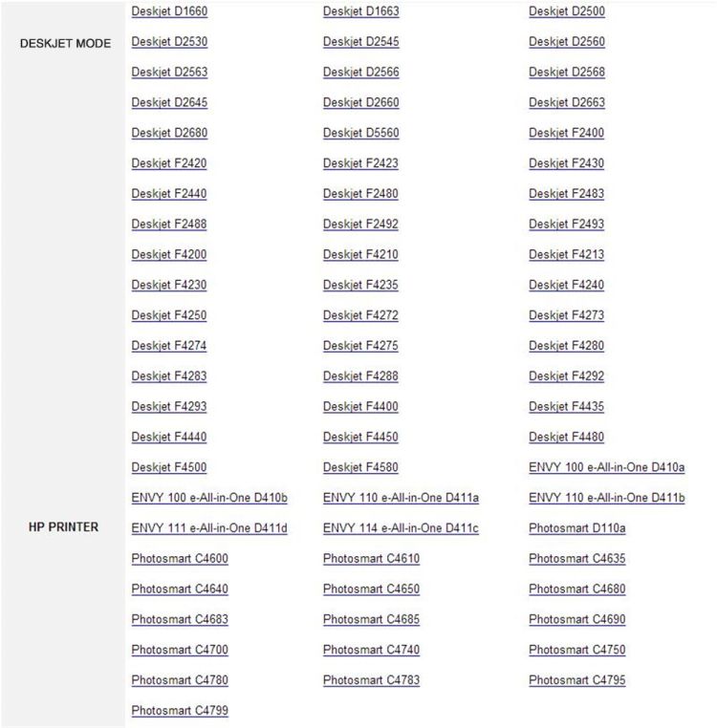Click Deskjet F4280 printer model
The image size is (717, 728).
566,346
